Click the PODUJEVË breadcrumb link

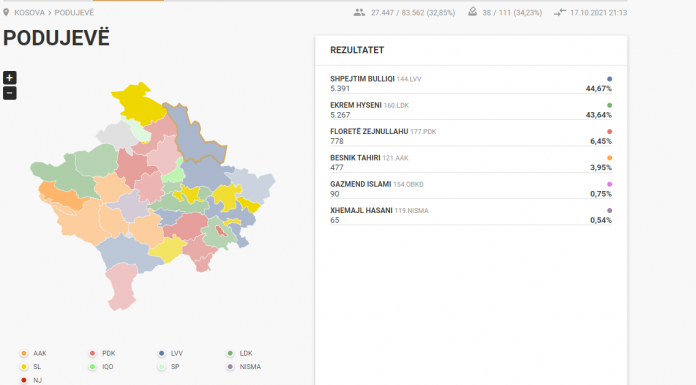74,13
